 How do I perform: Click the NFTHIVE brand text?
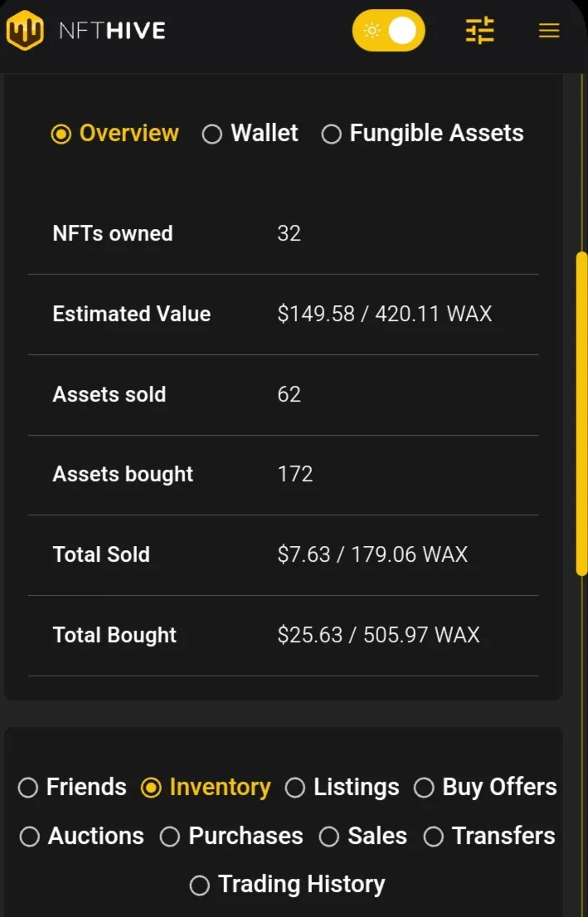coord(112,31)
